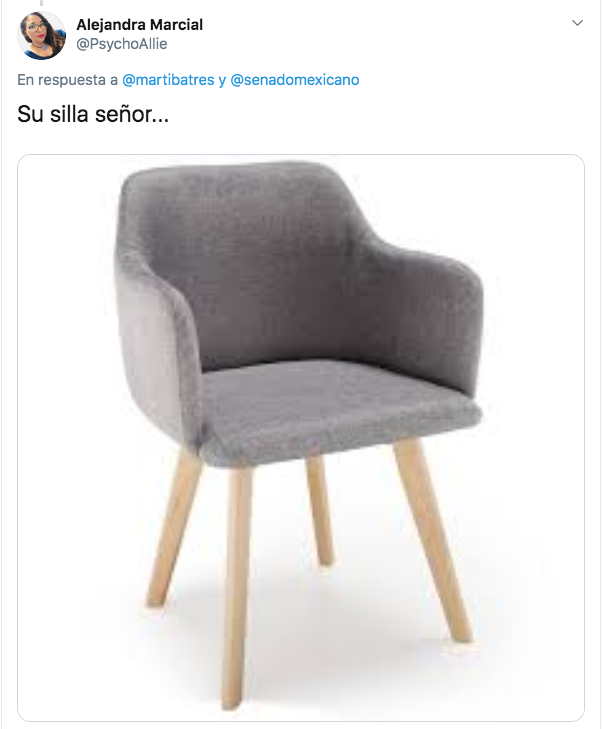Image resolution: width=604 pixels, height=729 pixels.
Task: Open Alejandra Marcial's profile picture
Action: 41,35
